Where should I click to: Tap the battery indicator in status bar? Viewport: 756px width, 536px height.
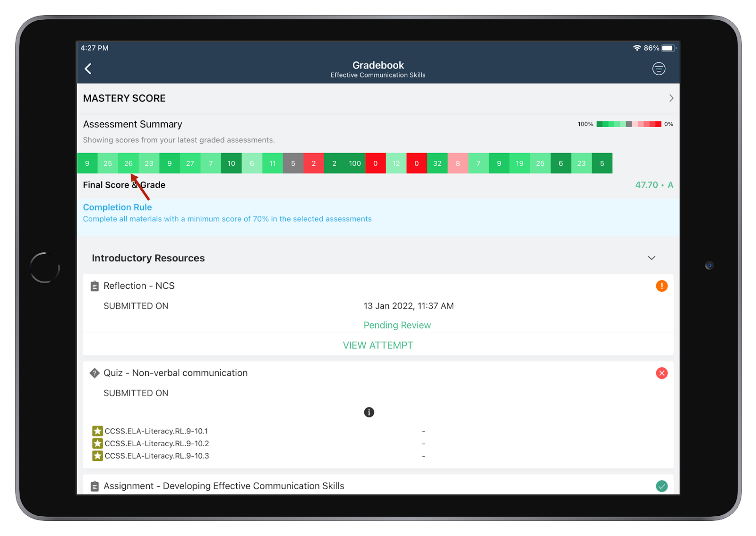pos(669,48)
